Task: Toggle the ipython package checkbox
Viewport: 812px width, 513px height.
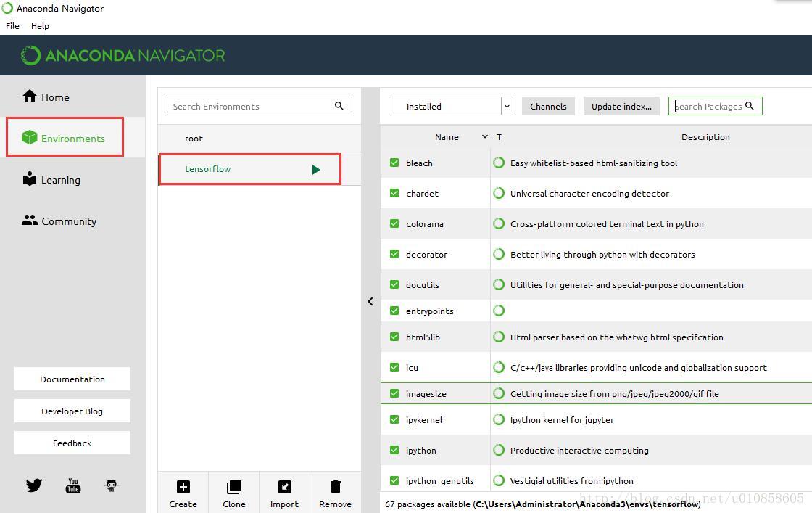Action: (x=394, y=451)
